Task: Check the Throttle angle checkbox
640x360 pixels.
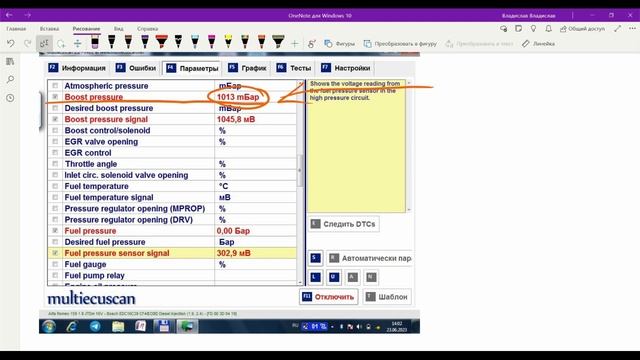Action: point(55,164)
